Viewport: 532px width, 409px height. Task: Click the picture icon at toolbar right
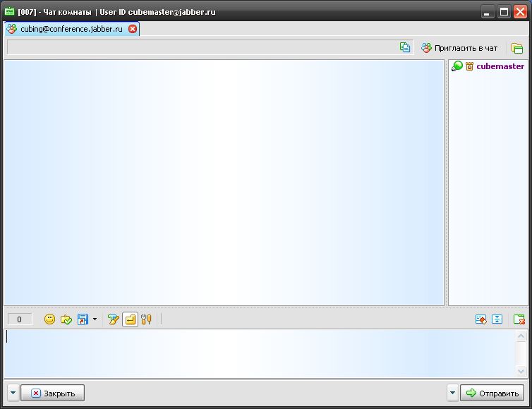click(x=480, y=319)
